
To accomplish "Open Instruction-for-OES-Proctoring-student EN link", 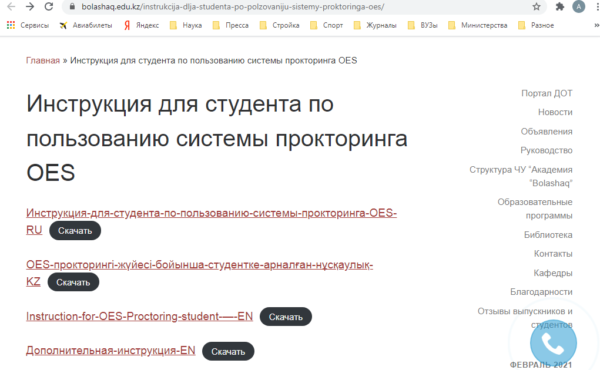I will click(x=139, y=316).
